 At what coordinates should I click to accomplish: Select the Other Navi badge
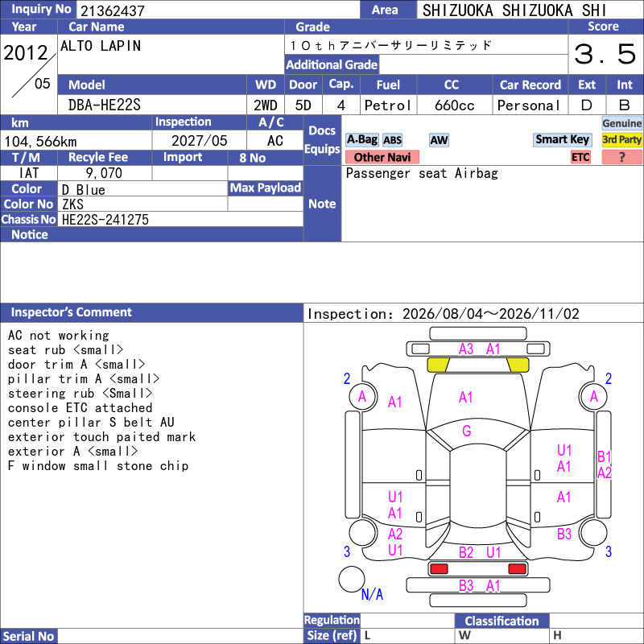point(382,157)
